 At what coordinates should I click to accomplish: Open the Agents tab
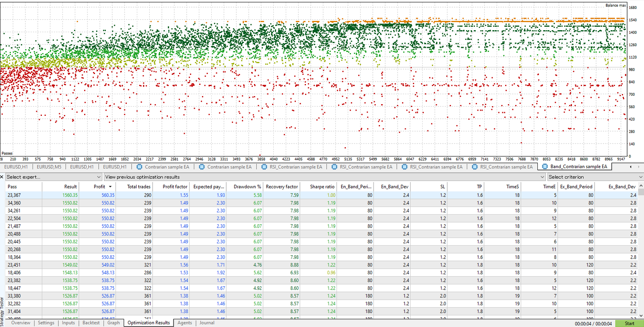point(185,323)
